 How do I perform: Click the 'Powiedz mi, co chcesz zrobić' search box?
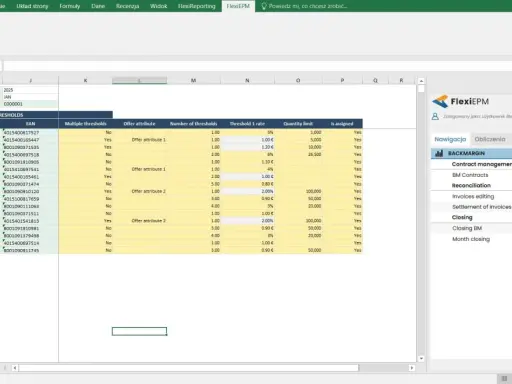tap(308, 6)
